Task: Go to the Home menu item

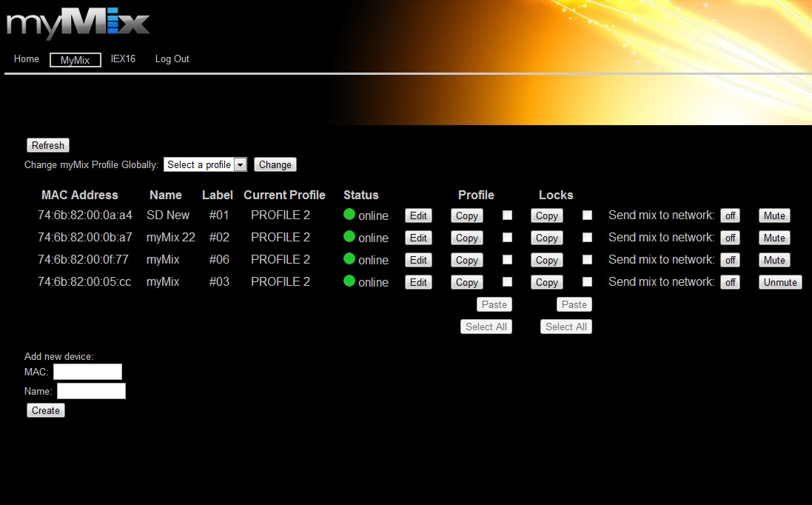Action: pyautogui.click(x=27, y=59)
